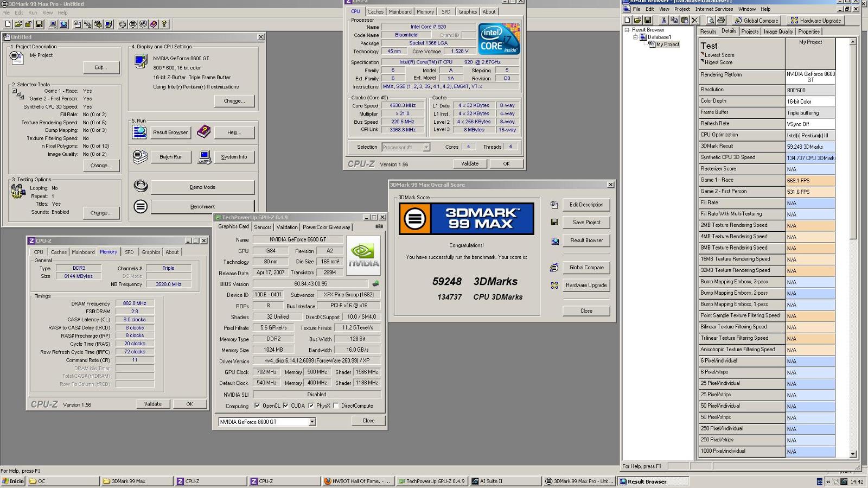Click Change button under Display and CPU Settings
This screenshot has width=868, height=488.
[x=234, y=100]
